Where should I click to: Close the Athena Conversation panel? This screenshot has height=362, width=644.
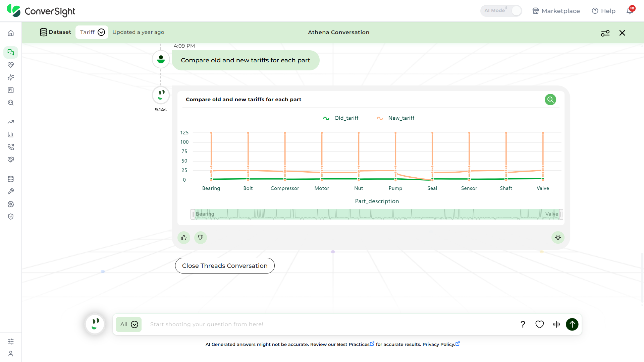(x=622, y=33)
